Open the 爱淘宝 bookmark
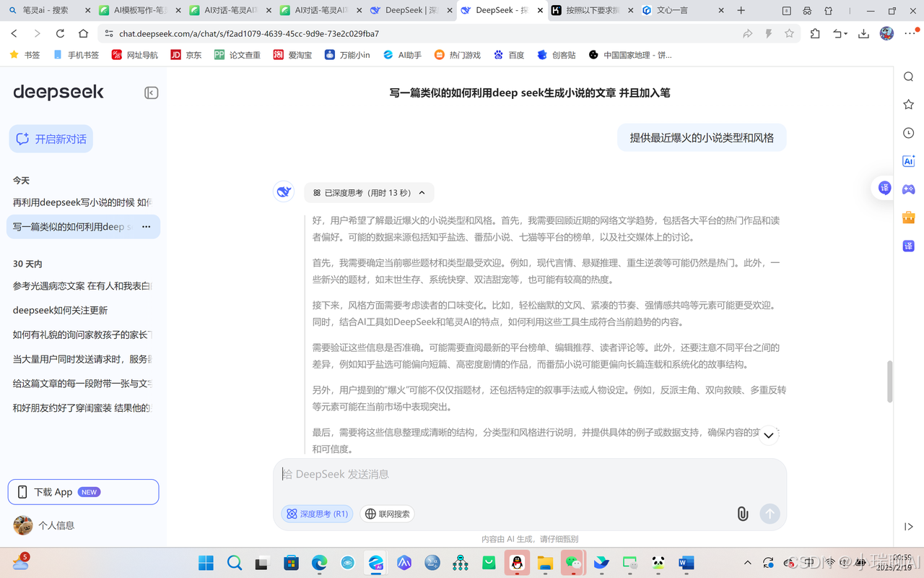924x578 pixels. 292,55
